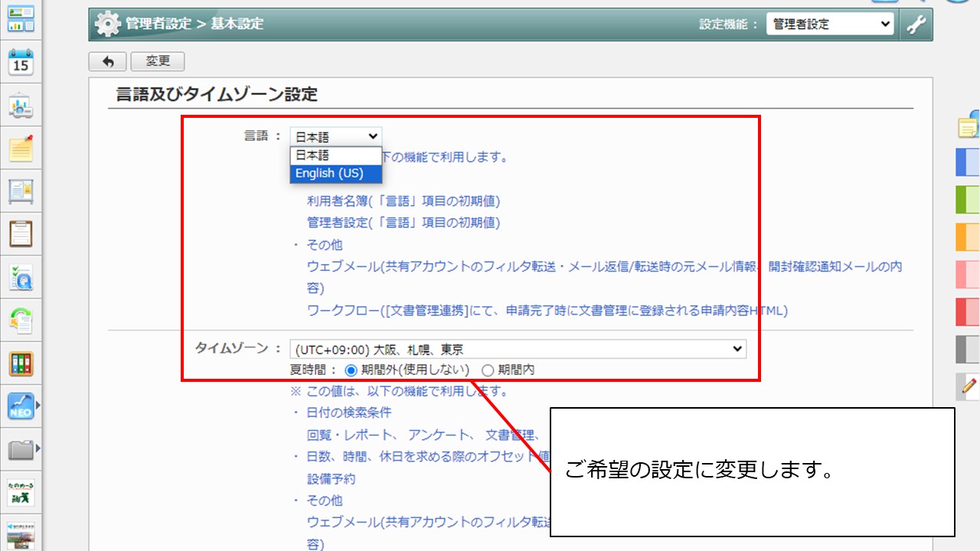The width and height of the screenshot is (980, 551).
Task: Open the checklist search icon in sidebar
Action: click(x=21, y=277)
